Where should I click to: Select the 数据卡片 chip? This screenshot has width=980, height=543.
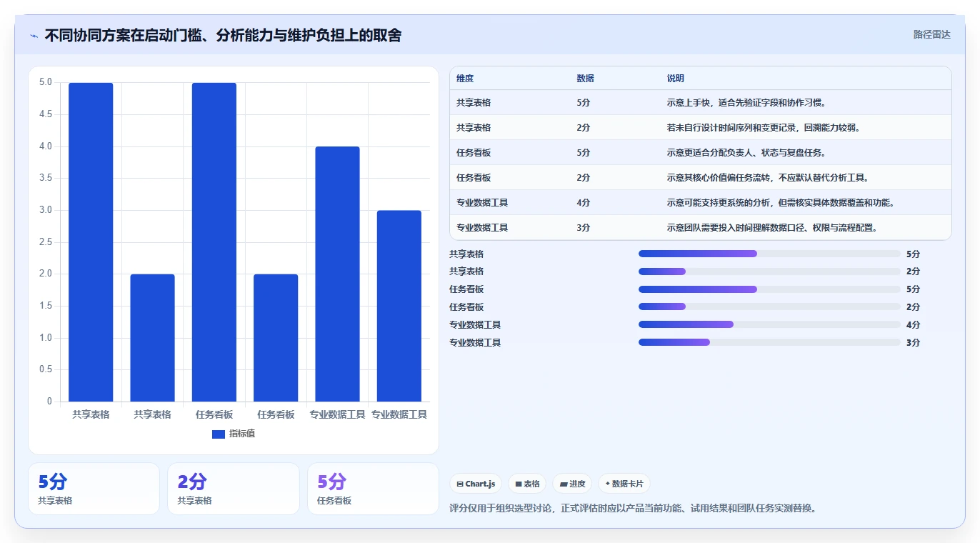point(624,484)
